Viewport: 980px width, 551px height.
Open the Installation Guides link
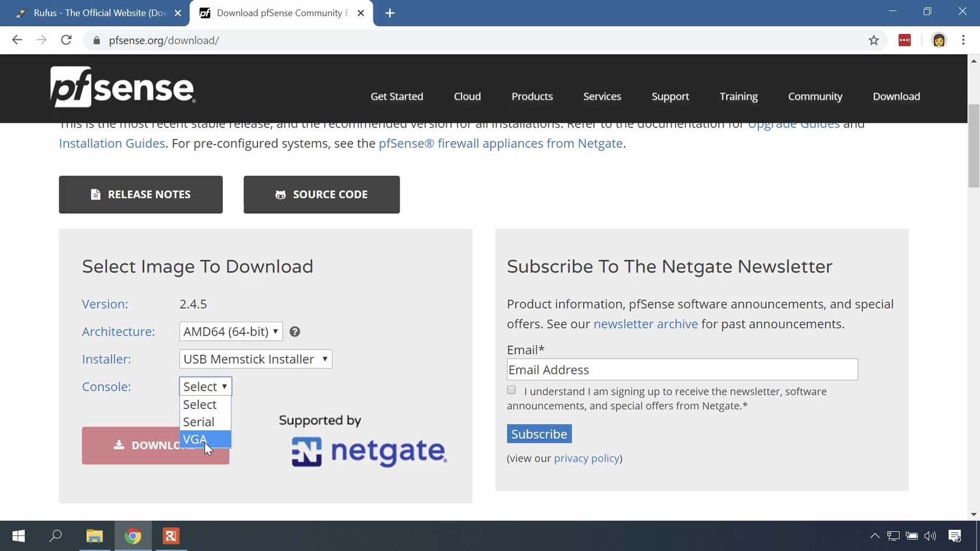[112, 143]
